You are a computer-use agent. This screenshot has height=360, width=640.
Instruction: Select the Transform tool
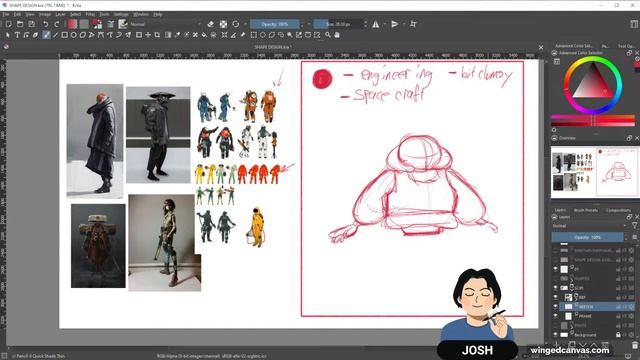tap(139, 35)
